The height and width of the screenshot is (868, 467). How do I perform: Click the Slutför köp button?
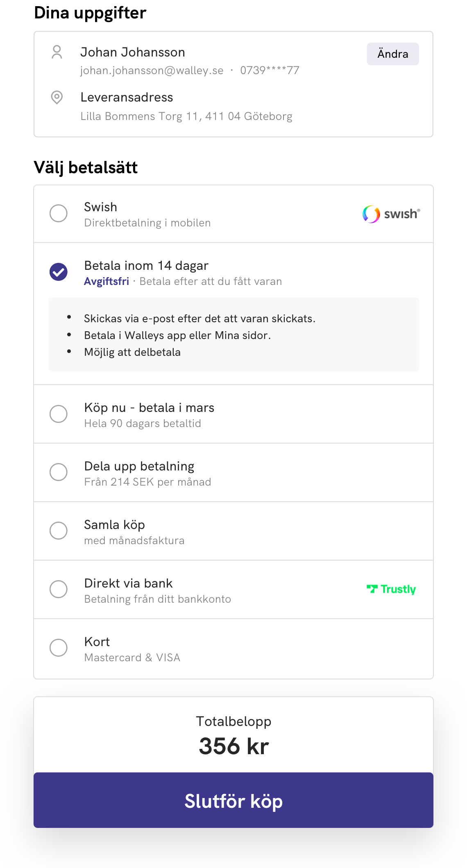point(233,800)
